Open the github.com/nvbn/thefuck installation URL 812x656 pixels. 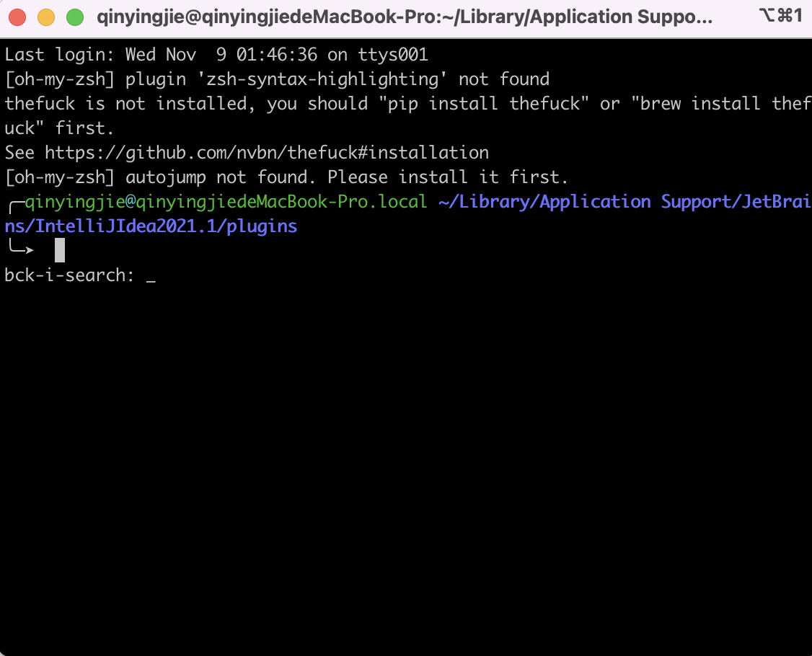point(267,153)
